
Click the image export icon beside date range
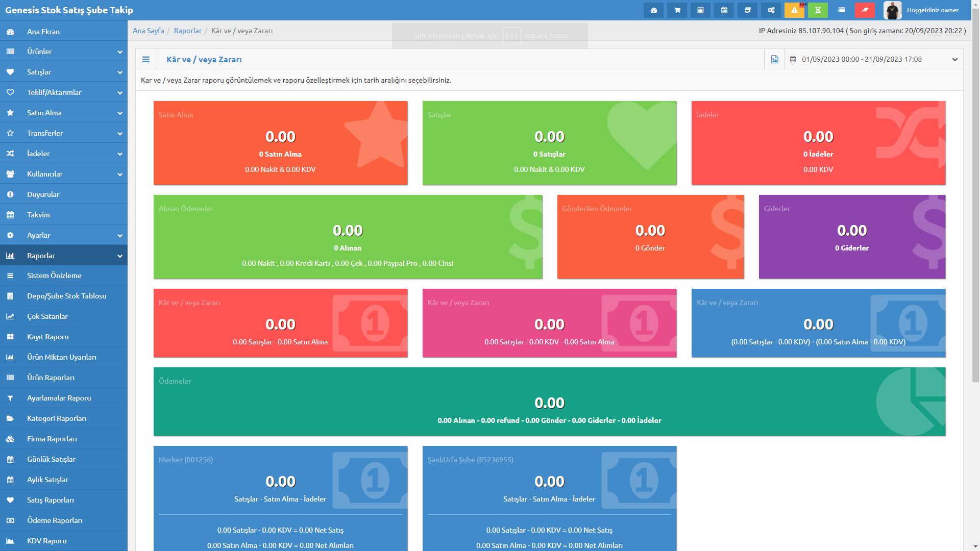774,59
